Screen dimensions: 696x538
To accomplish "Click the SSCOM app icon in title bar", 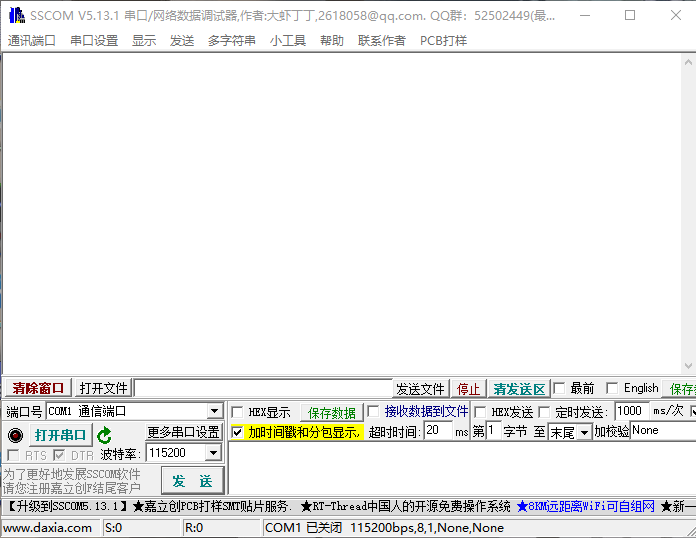I will tap(17, 16).
